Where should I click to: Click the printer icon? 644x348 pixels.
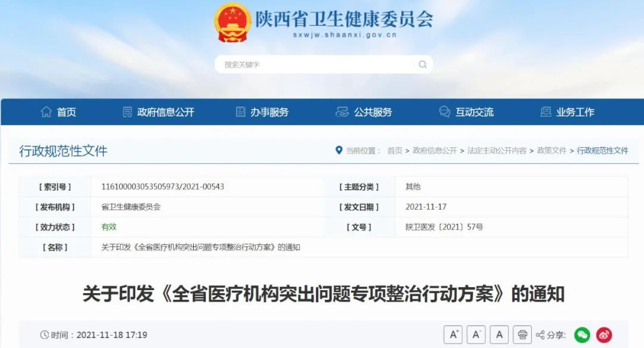pos(522,334)
